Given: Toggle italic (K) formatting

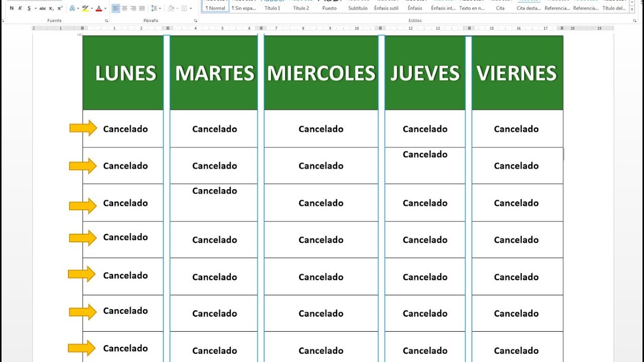Looking at the screenshot, I should (x=20, y=9).
